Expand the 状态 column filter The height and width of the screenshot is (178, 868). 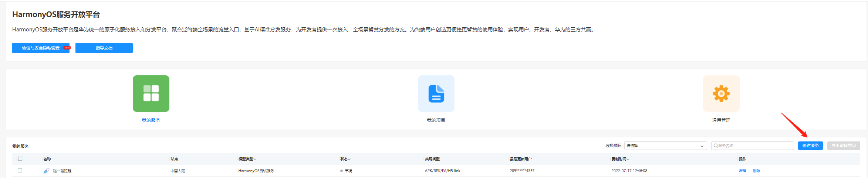pos(349,159)
